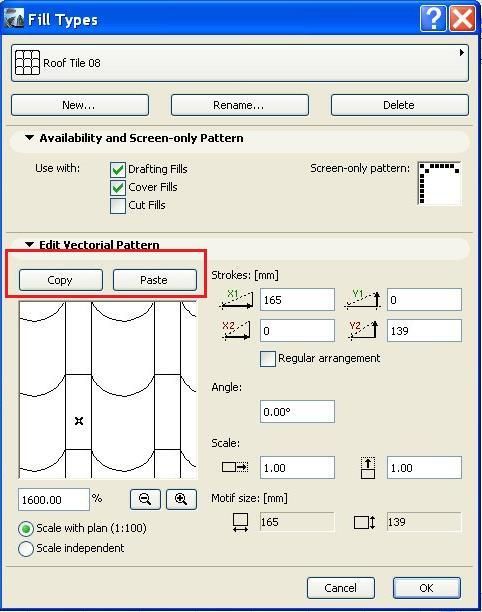Viewport: 482px width, 612px height.
Task: Click the horizontal scale icon
Action: 235,467
